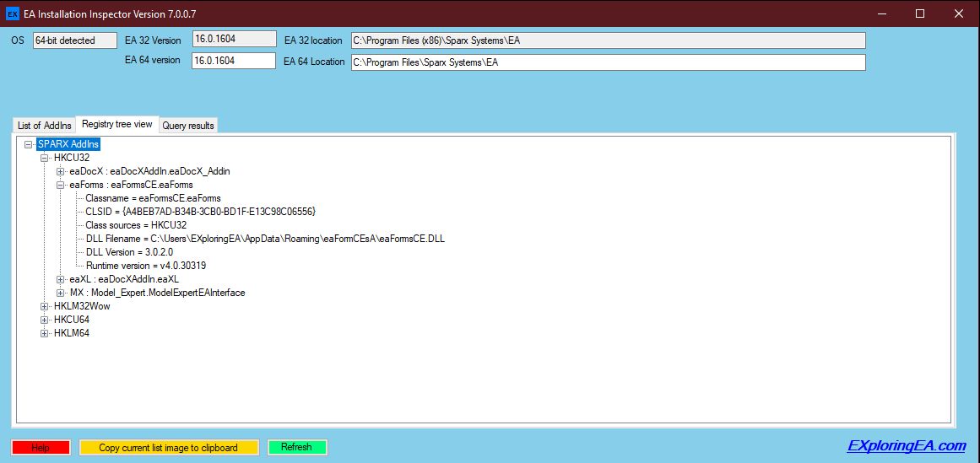Screen dimensions: 980x463
Task: Expand the HKLM32Wow registry branch
Action: click(x=45, y=306)
